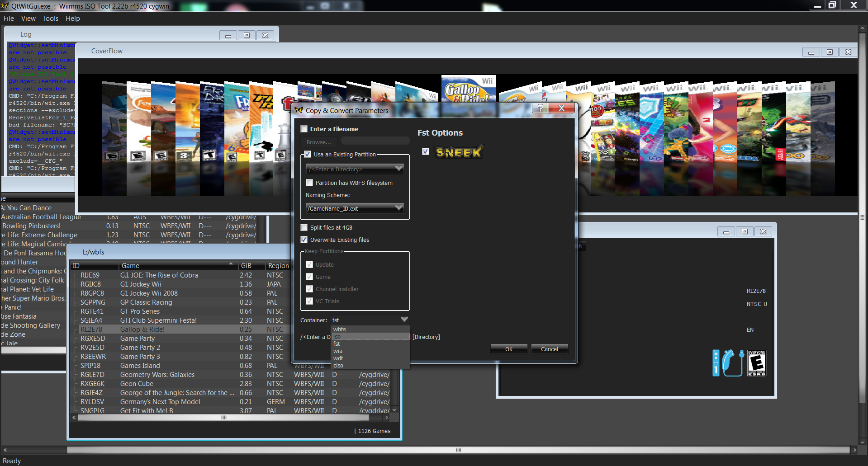The image size is (868, 466).
Task: Cancel the Copy & Convert dialog
Action: (550, 349)
